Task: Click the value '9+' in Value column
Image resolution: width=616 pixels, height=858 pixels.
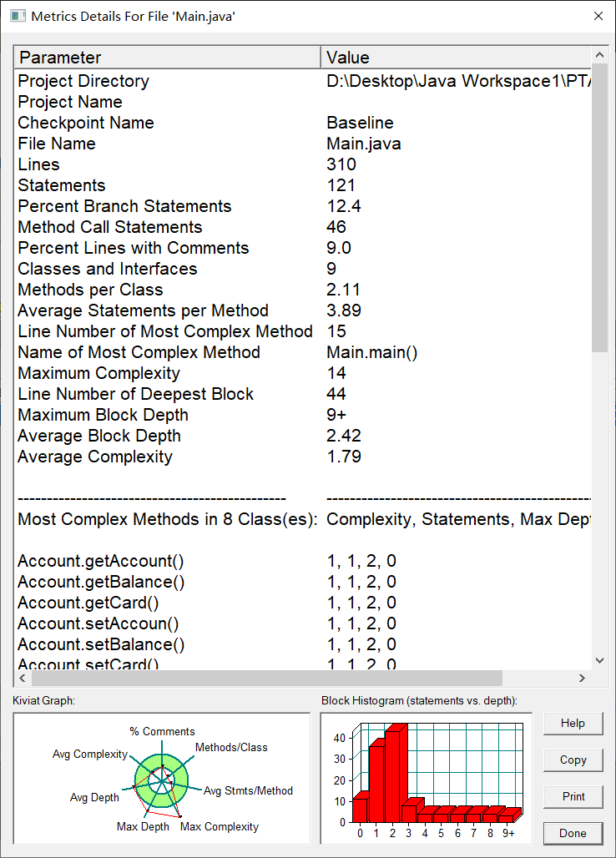Action: click(x=336, y=414)
